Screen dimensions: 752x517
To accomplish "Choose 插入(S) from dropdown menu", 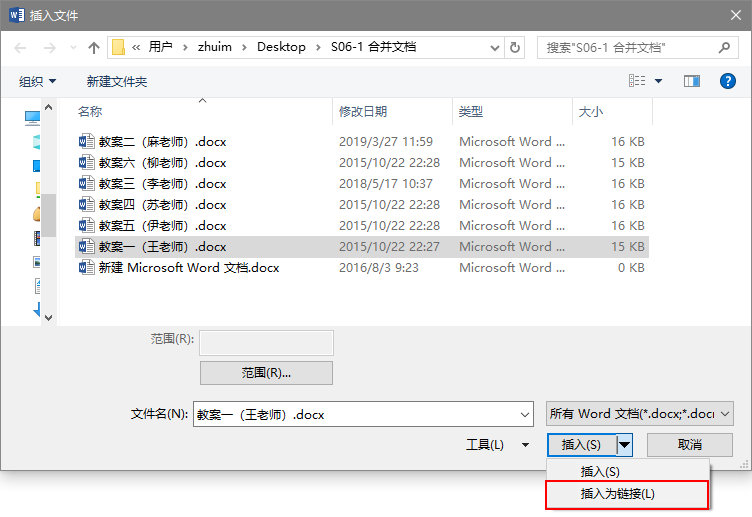I will (628, 472).
